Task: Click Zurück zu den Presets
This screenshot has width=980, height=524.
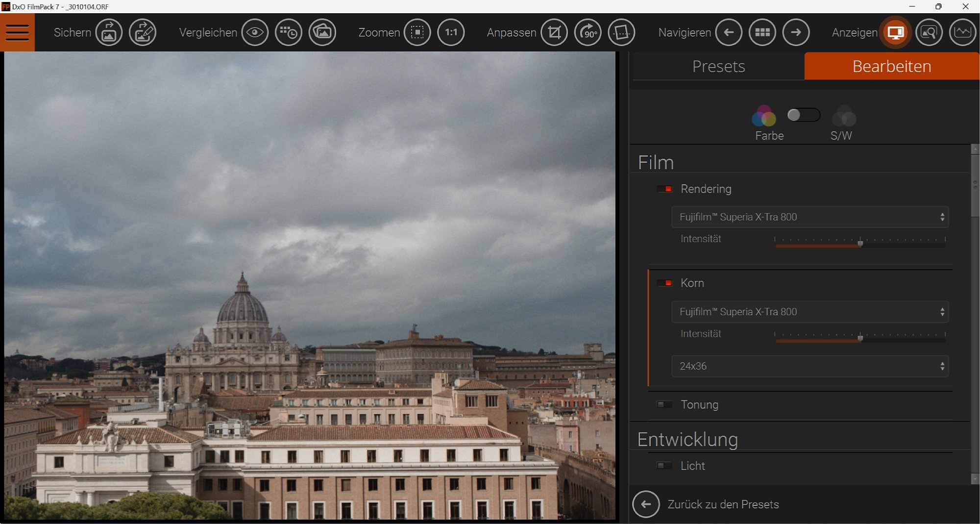Action: coord(723,504)
